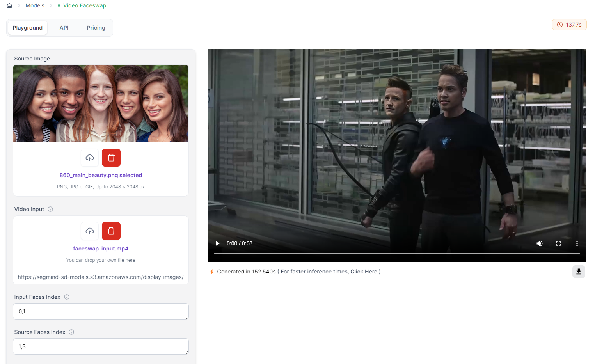Click the Source Faces Index field
Screen dimensions: 595x364
coord(101,346)
